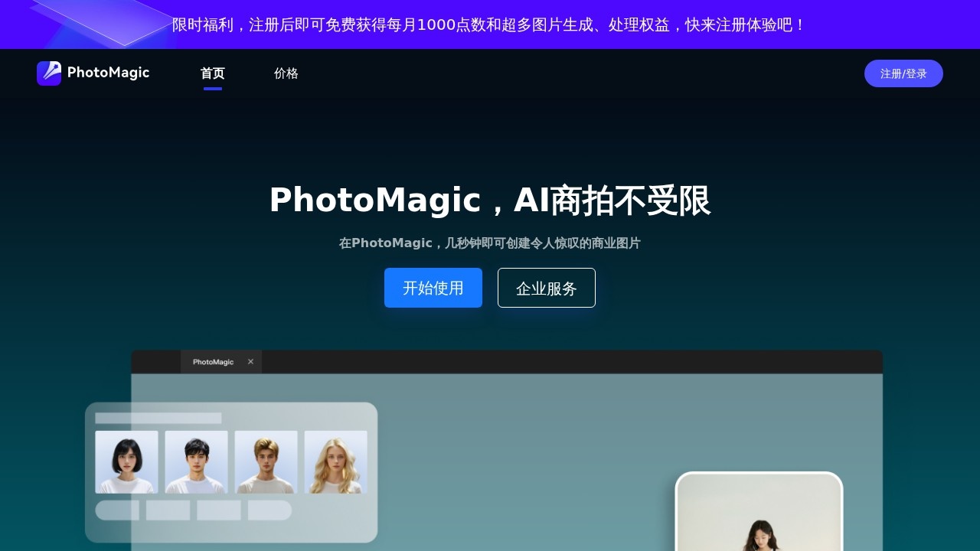980x551 pixels.
Task: Click the promotional banner text about 1000点数
Action: pos(490,24)
